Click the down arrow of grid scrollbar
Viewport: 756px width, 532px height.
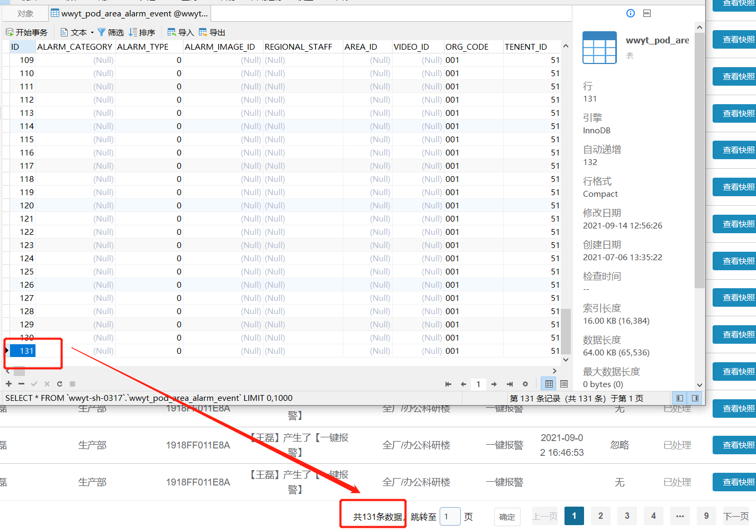566,360
